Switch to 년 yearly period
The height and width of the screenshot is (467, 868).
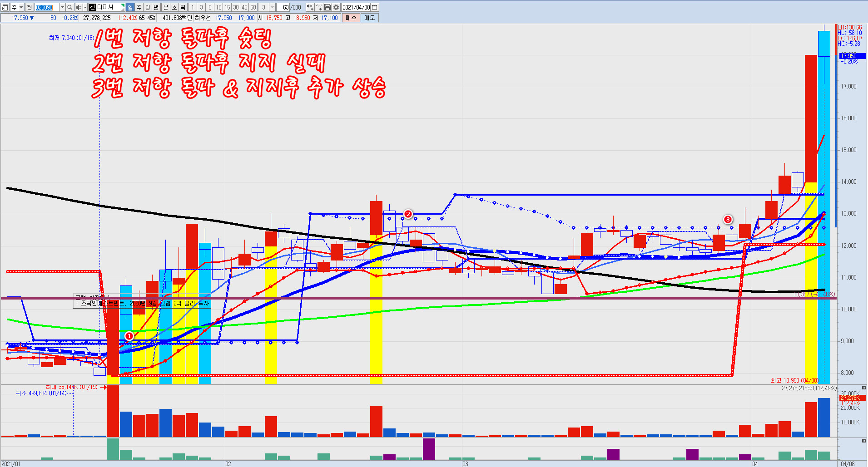click(156, 7)
